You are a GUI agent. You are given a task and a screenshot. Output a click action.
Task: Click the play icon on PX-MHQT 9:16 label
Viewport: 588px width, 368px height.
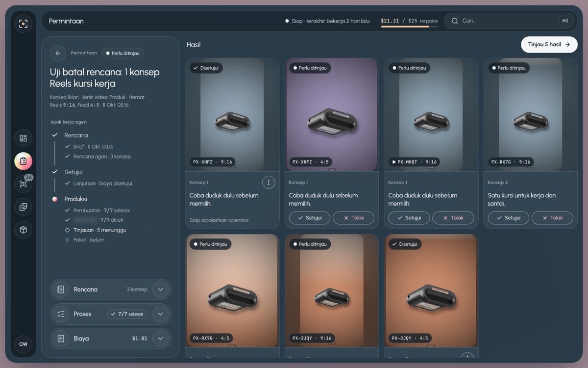coord(394,162)
